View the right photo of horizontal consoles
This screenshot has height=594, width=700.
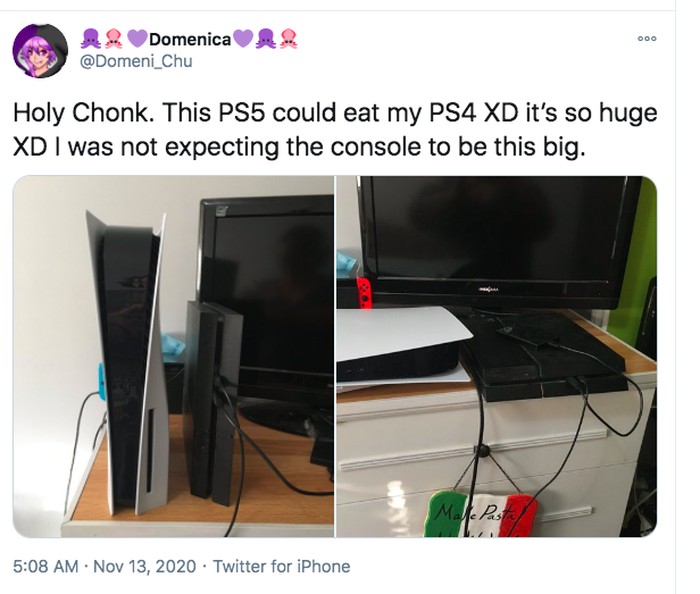click(x=496, y=356)
